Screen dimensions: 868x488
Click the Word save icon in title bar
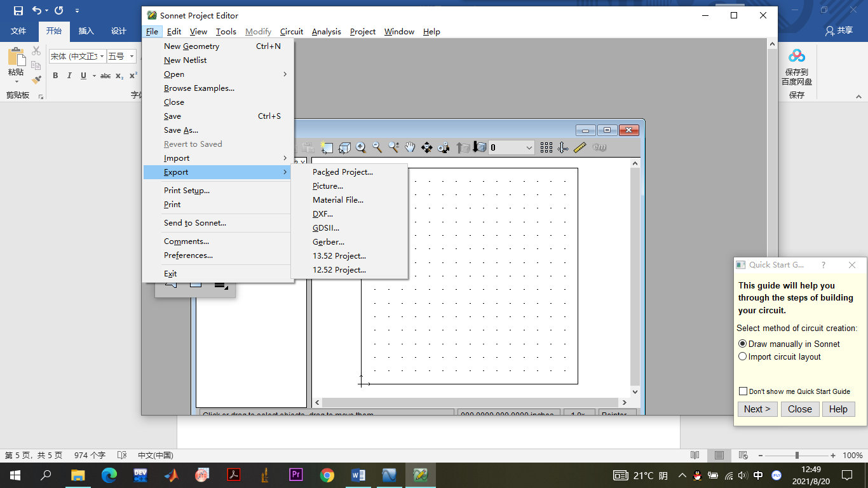pos(18,11)
